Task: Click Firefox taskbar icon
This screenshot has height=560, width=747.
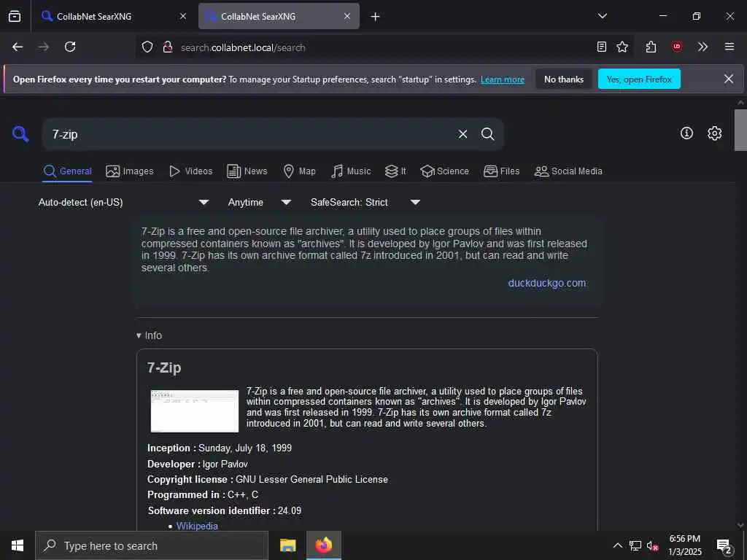Action: (323, 545)
